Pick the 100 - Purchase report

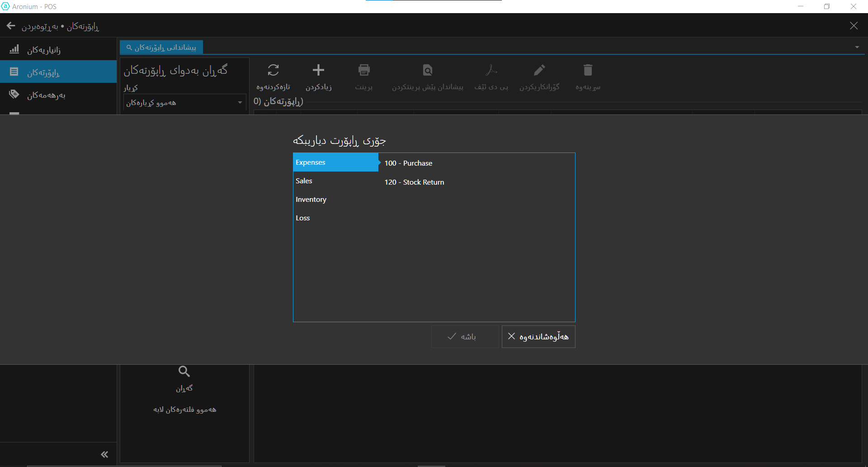[x=408, y=163]
